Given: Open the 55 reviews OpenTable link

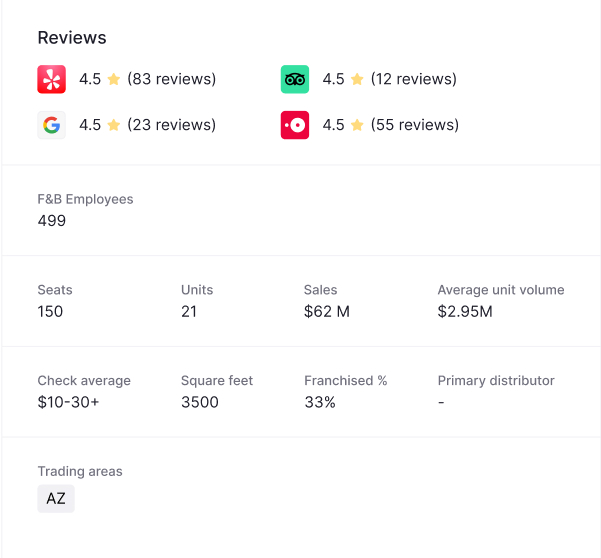Looking at the screenshot, I should click(x=415, y=125).
